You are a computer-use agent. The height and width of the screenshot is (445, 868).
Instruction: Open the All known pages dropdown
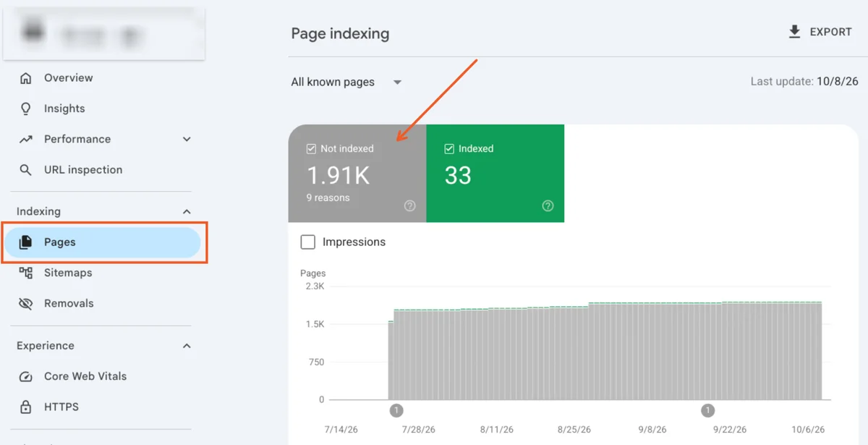coord(346,82)
